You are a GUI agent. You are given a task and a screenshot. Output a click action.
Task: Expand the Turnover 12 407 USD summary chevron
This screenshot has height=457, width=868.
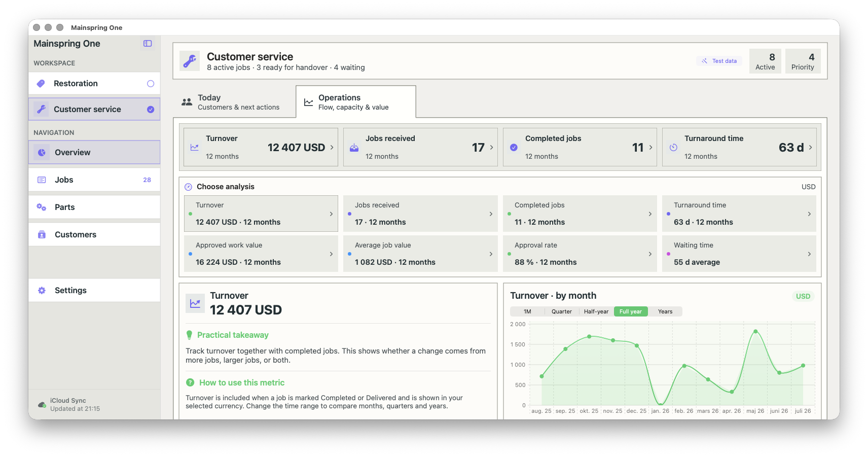coord(332,147)
